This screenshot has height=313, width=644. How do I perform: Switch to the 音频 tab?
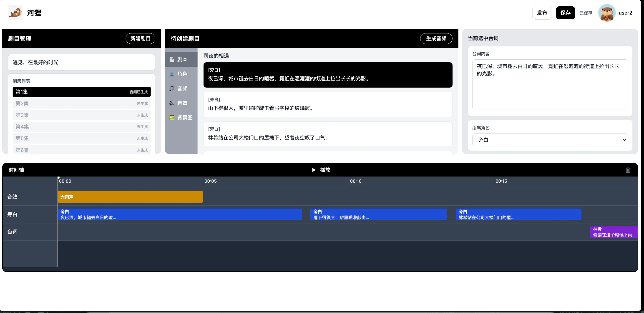[181, 88]
